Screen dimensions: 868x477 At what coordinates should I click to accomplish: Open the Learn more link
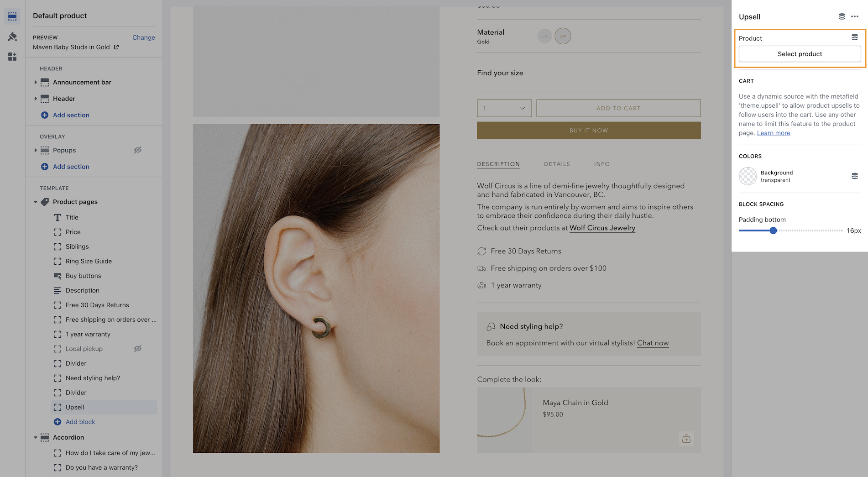774,133
